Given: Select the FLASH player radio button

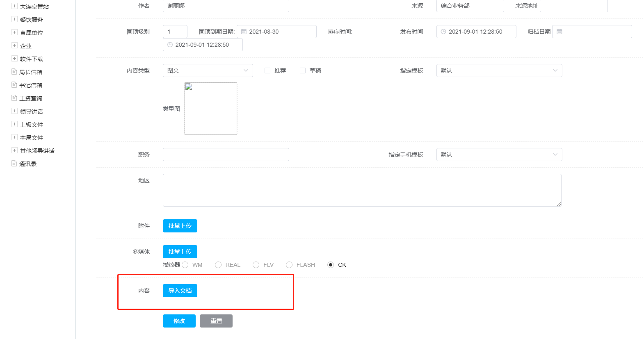Looking at the screenshot, I should click(x=289, y=265).
